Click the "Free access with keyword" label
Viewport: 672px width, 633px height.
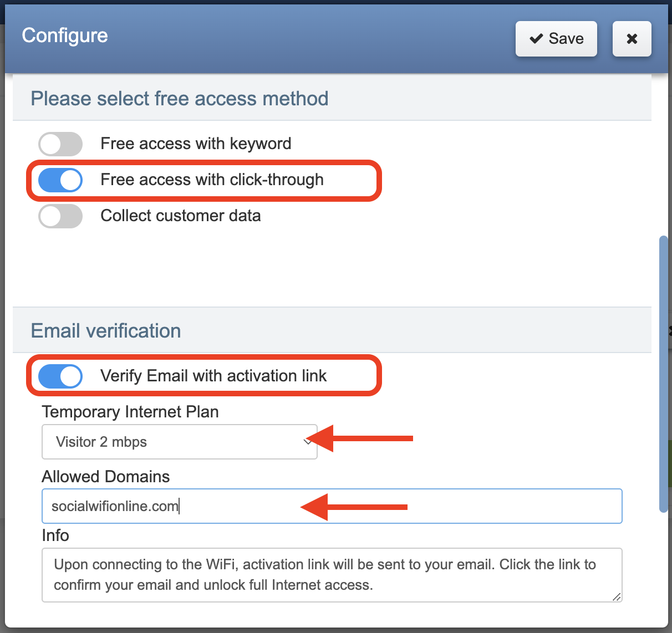click(196, 144)
